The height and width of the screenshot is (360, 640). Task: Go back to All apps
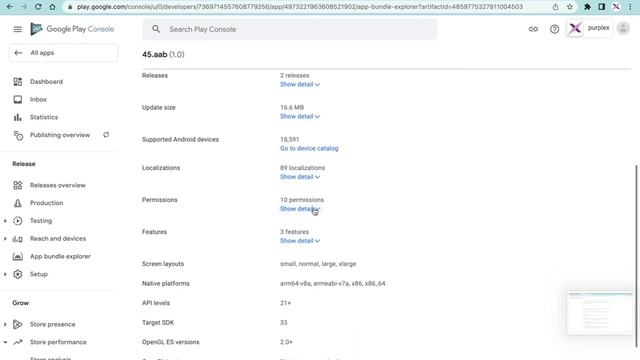click(x=64, y=53)
